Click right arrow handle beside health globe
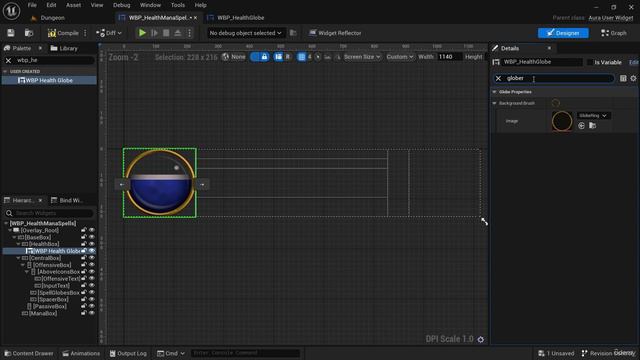This screenshot has width=640, height=360. pyautogui.click(x=202, y=184)
